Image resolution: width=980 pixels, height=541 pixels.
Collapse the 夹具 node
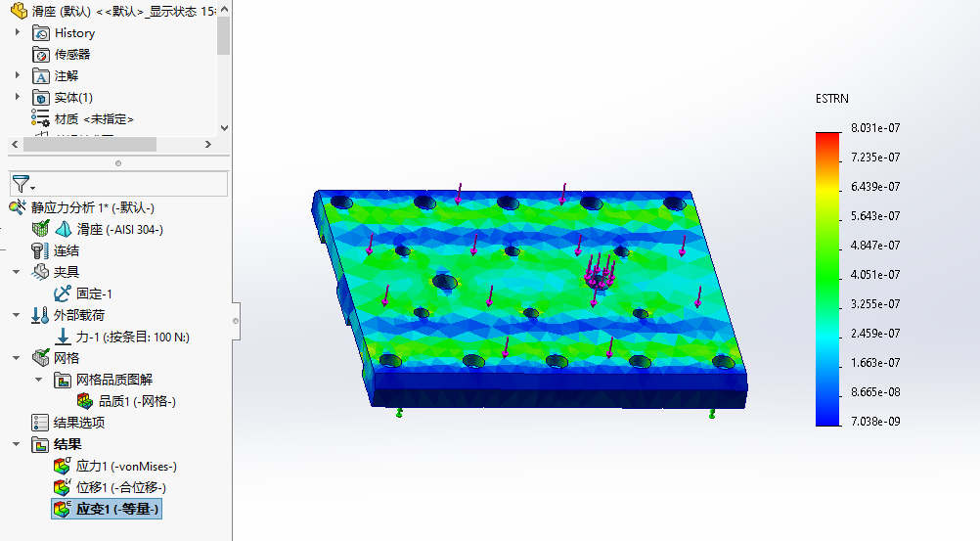pos(17,272)
